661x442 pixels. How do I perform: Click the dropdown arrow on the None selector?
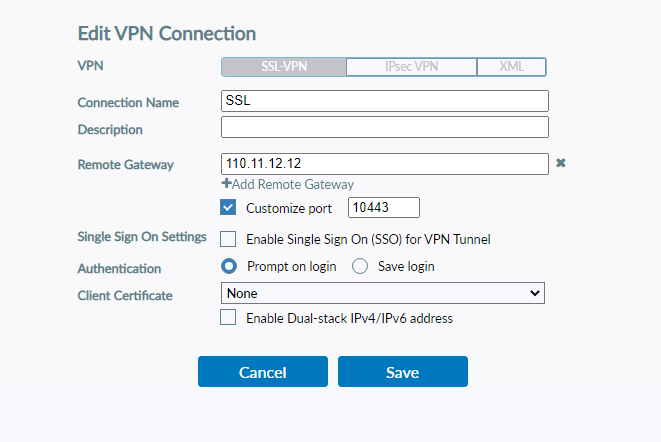[x=535, y=293]
